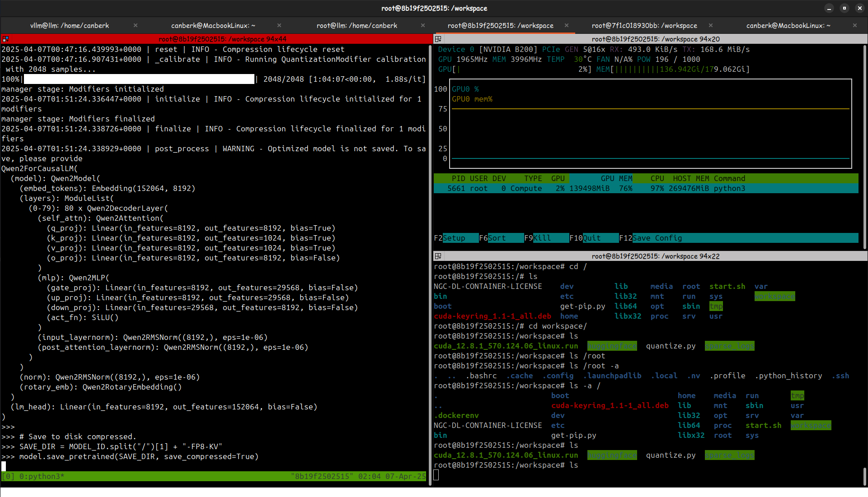Open F2 Setup in nvtop
The image size is (868, 497).
point(456,238)
